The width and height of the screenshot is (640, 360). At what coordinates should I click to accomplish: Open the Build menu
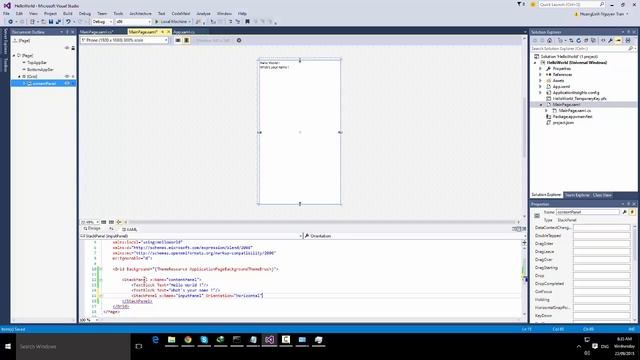(x=68, y=13)
